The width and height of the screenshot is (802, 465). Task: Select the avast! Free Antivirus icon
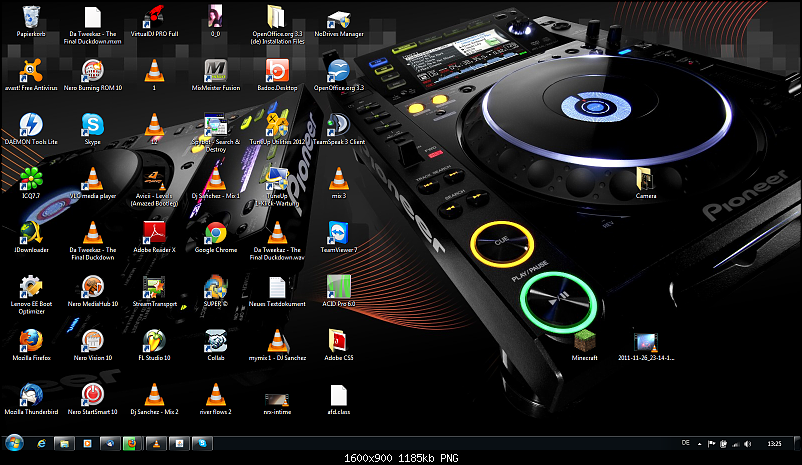tap(31, 71)
